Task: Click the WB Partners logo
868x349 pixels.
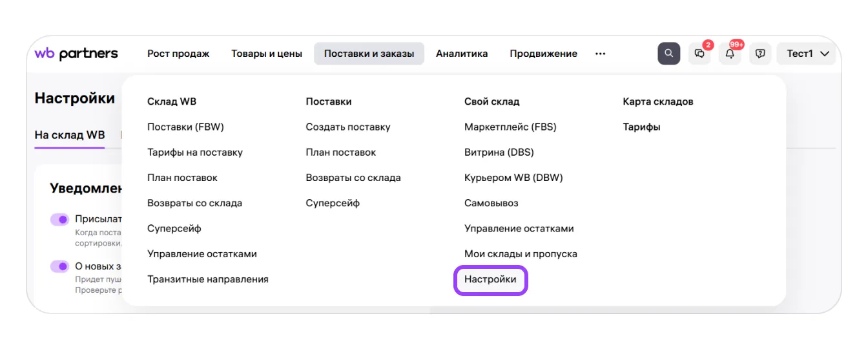Action: (x=76, y=54)
